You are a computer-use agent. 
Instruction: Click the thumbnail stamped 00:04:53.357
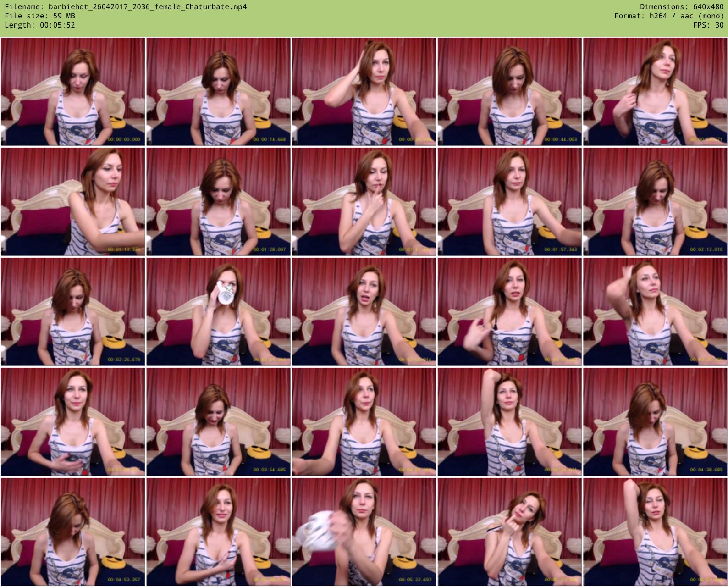tap(73, 532)
